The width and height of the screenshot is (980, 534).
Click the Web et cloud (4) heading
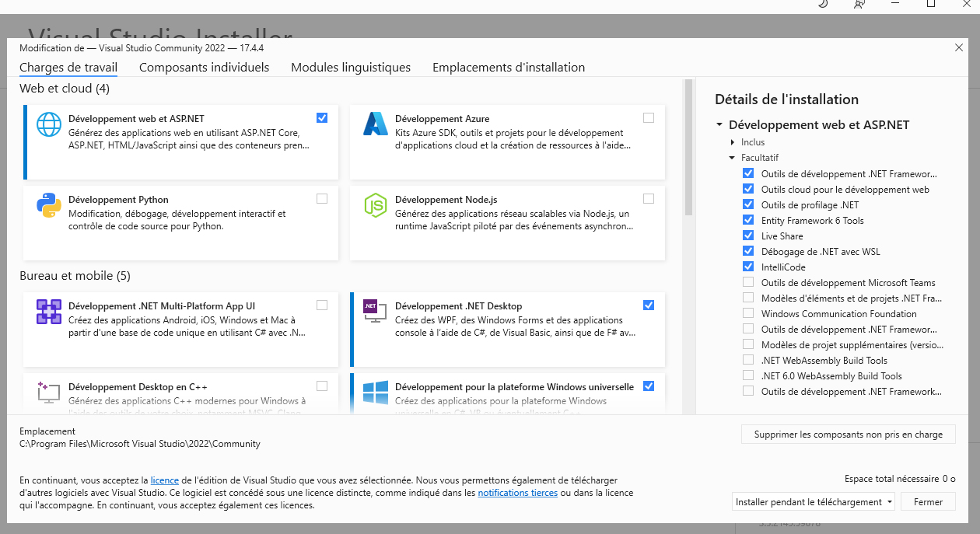click(x=65, y=89)
